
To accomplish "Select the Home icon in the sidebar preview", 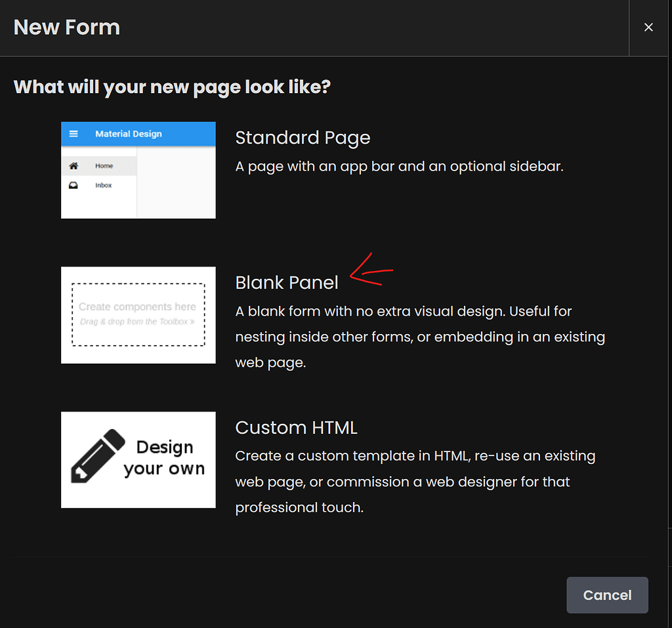I will click(x=73, y=165).
